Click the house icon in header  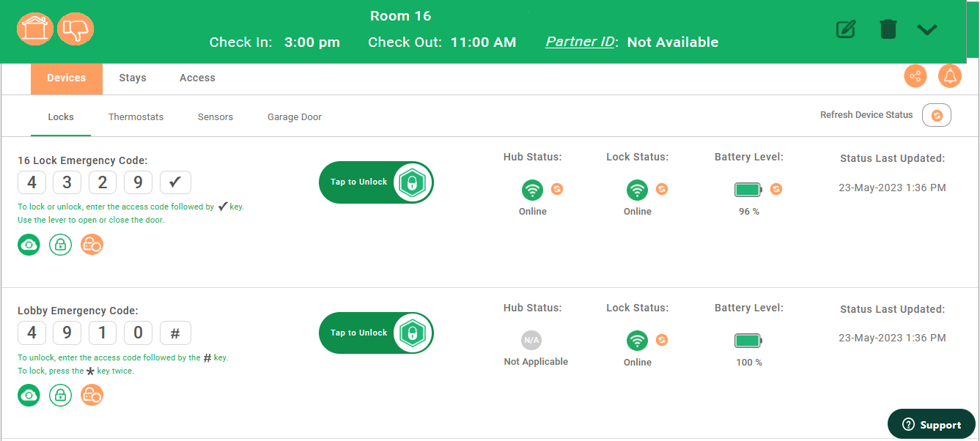pyautogui.click(x=35, y=29)
